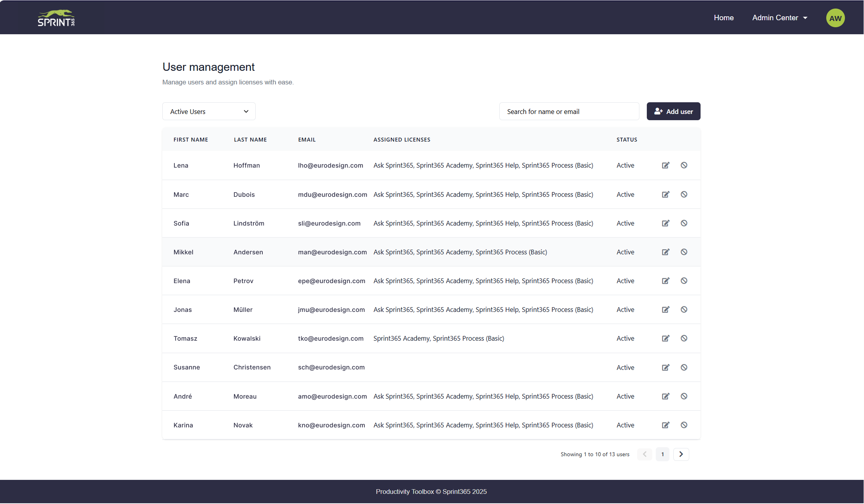Expand the Admin Center menu
This screenshot has height=504, width=864.
[x=780, y=18]
